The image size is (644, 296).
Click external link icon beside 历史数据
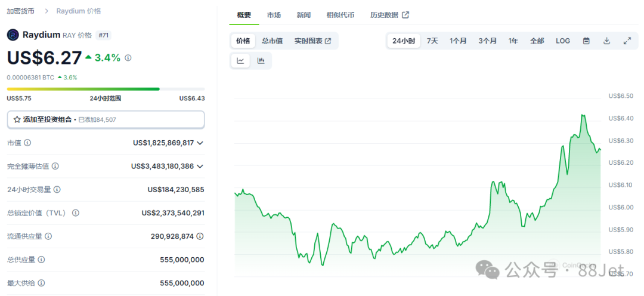[x=405, y=15]
